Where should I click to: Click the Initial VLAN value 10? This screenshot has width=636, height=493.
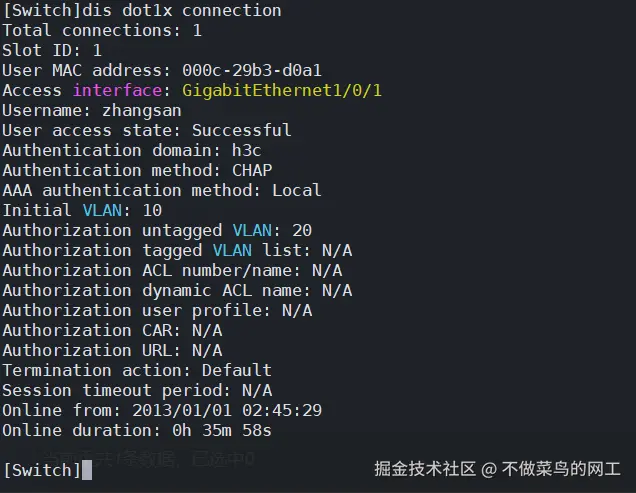[x=152, y=210]
